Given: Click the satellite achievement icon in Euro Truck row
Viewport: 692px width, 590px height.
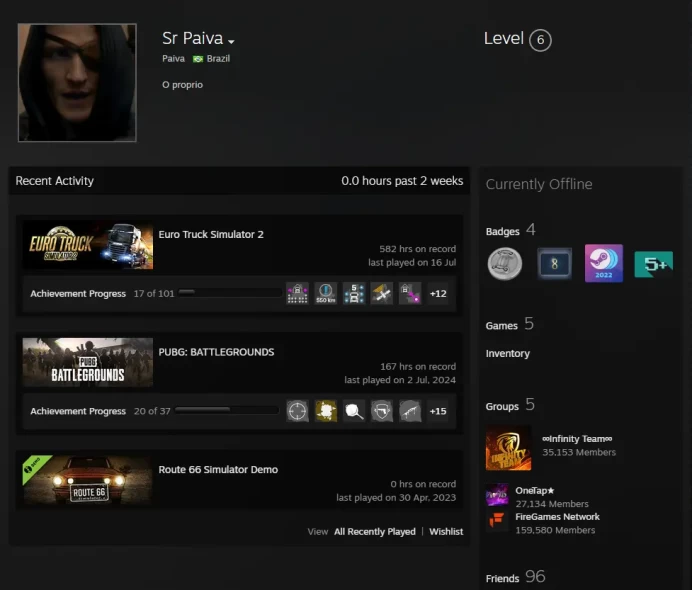Looking at the screenshot, I should point(382,293).
